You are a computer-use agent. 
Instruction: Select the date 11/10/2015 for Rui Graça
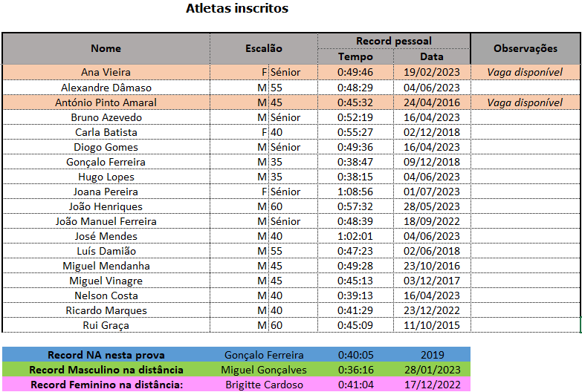(x=432, y=325)
